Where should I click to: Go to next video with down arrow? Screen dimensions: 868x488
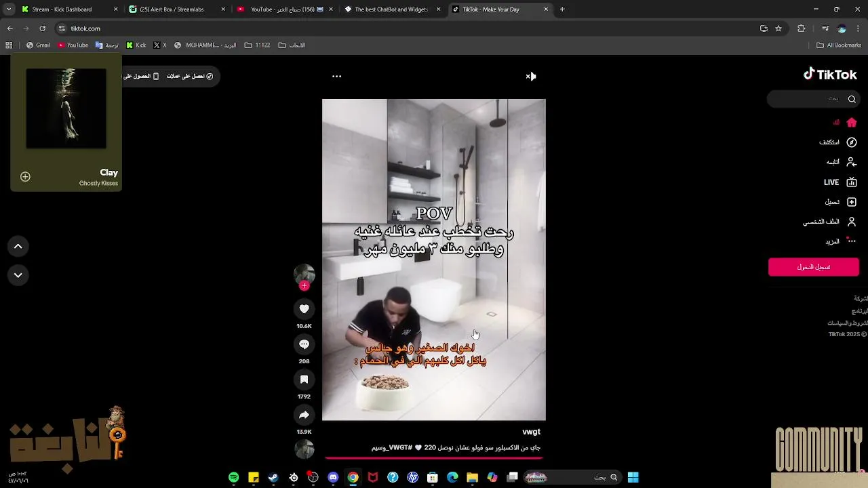click(18, 275)
